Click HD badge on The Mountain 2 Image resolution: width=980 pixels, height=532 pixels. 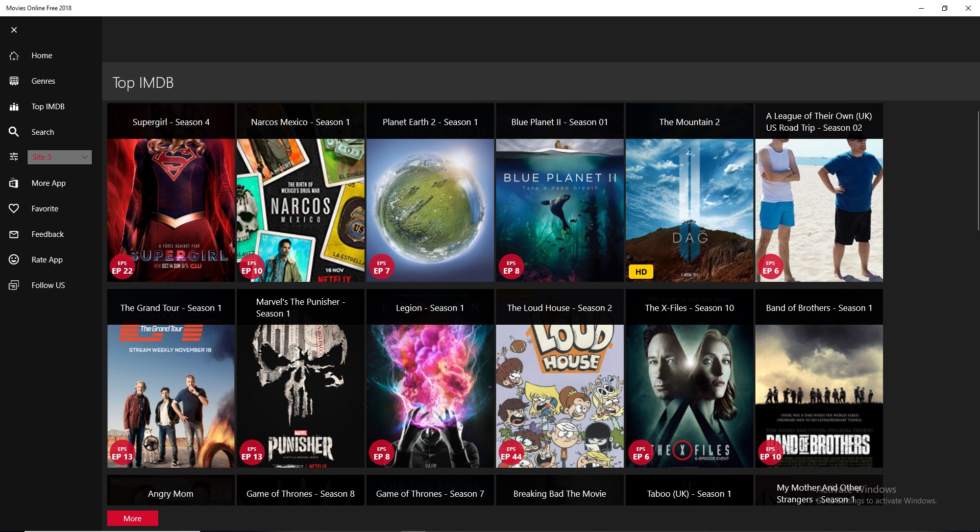point(641,272)
